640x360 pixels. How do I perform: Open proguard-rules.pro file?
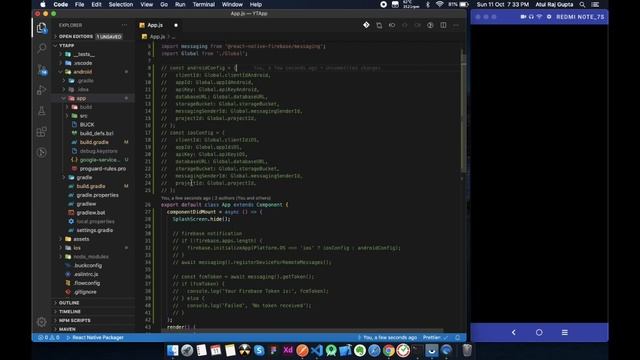[x=102, y=169]
